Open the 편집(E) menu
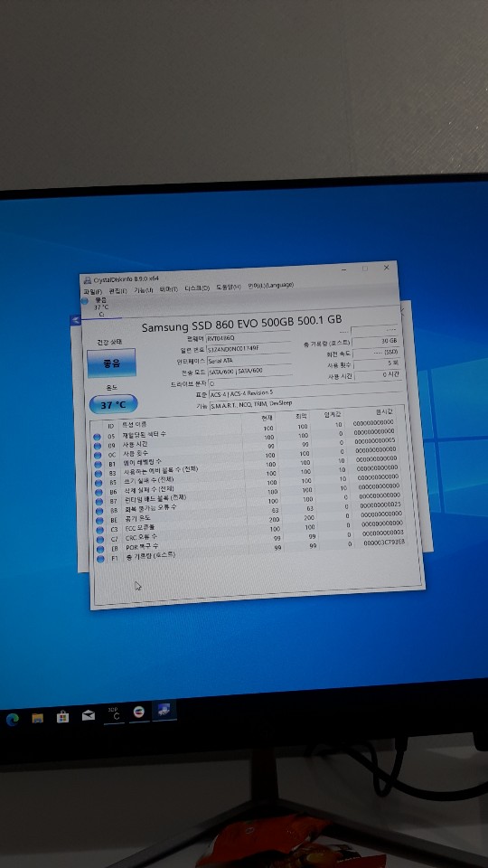Viewport: 488px width, 868px height. tap(117, 290)
